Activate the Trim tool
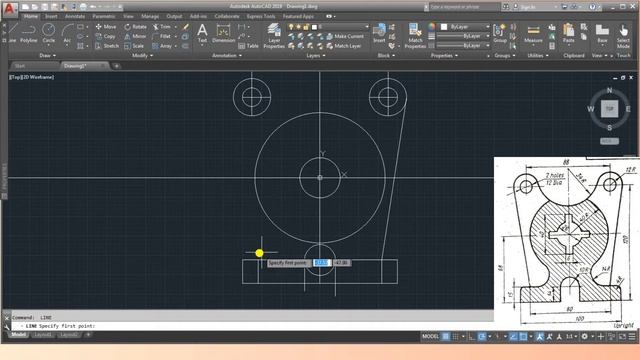This screenshot has height=360, width=640. (162, 27)
